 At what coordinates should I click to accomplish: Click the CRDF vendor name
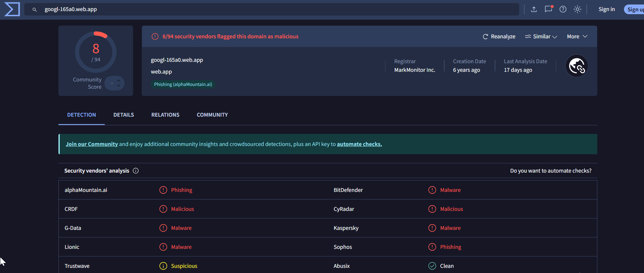71,209
